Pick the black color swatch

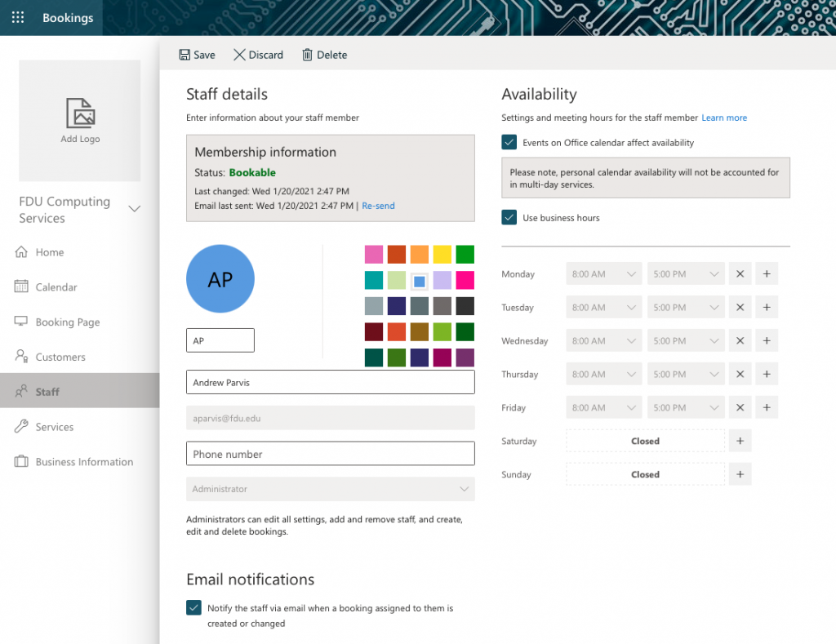465,306
